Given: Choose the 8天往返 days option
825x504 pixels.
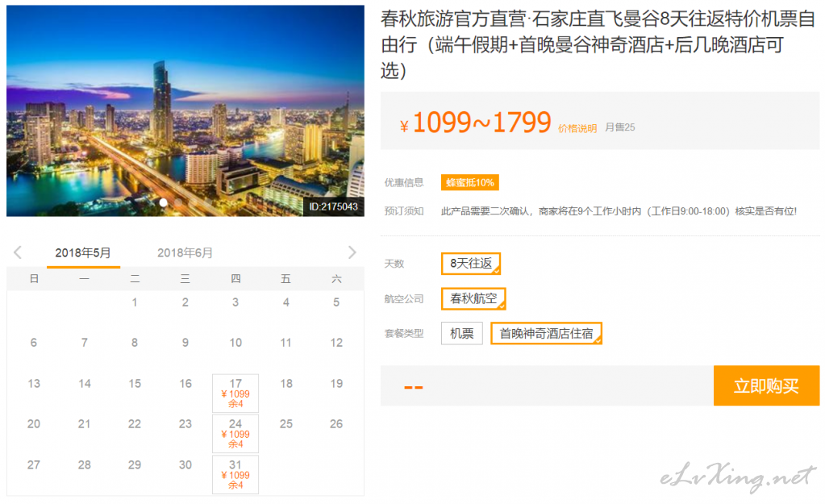Looking at the screenshot, I should pos(471,264).
